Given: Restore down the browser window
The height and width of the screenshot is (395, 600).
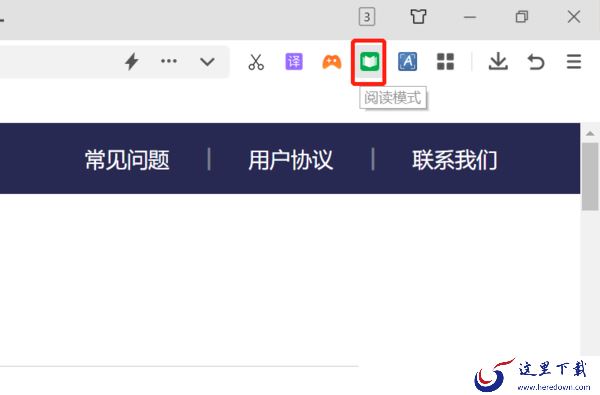Looking at the screenshot, I should pyautogui.click(x=522, y=17).
